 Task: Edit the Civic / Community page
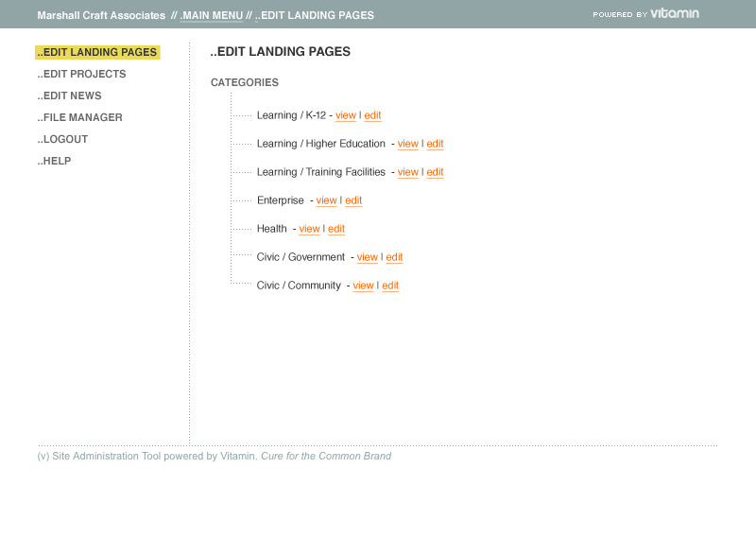point(390,286)
